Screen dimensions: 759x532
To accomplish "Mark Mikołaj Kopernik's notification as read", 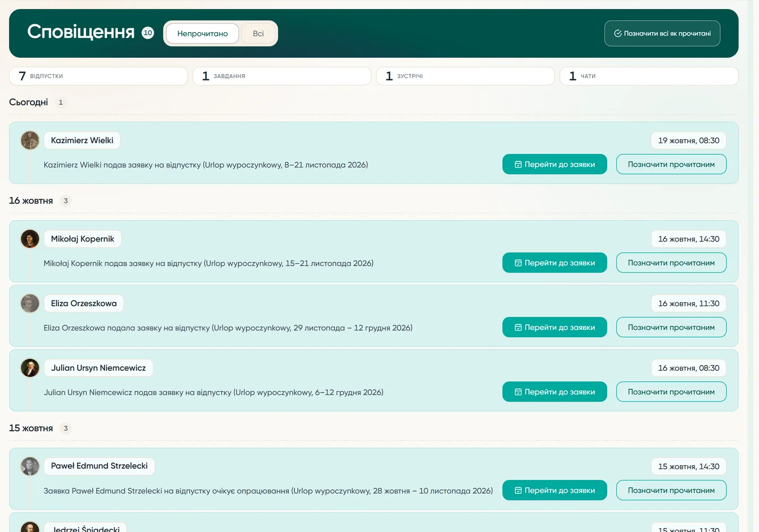I will pyautogui.click(x=671, y=263).
